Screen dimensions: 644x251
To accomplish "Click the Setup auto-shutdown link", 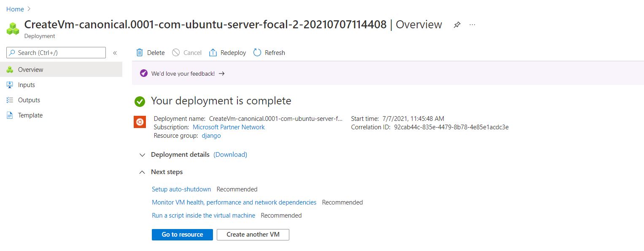I will (181, 189).
